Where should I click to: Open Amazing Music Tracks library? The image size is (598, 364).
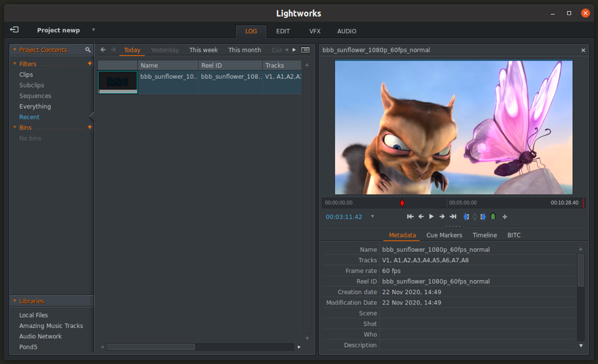[51, 326]
